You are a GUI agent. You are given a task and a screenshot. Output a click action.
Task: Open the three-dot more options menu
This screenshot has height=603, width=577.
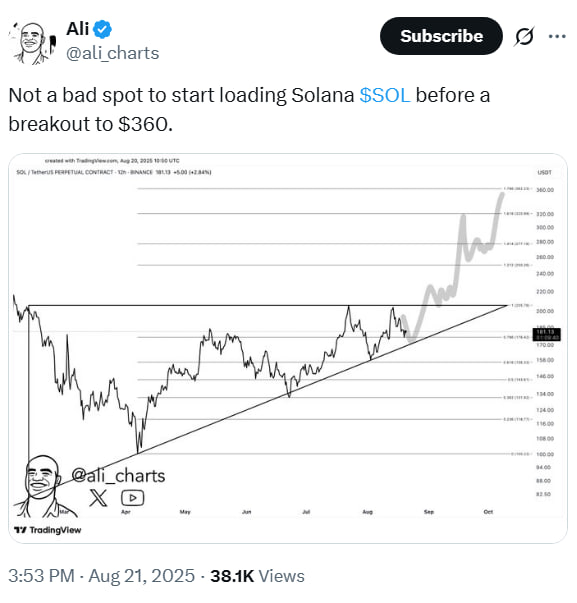click(557, 37)
